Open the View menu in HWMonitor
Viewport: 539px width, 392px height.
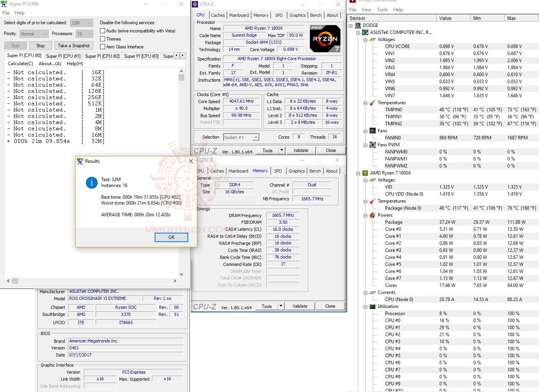click(x=366, y=9)
